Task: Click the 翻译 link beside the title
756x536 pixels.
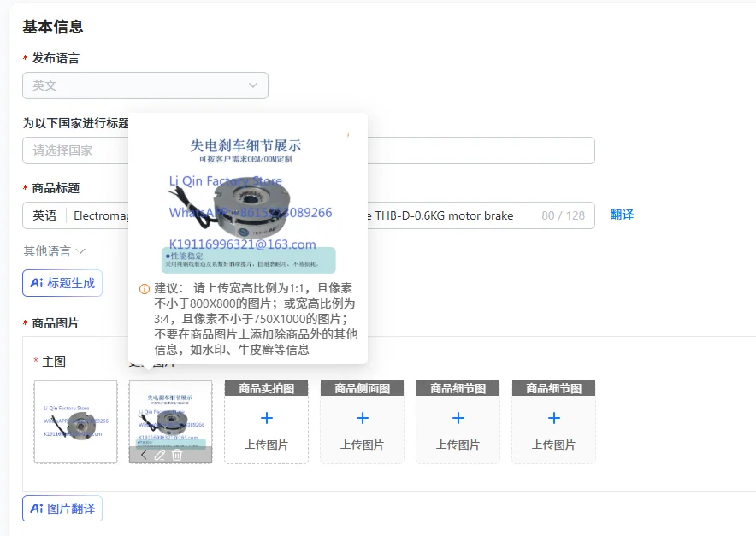Action: point(622,215)
